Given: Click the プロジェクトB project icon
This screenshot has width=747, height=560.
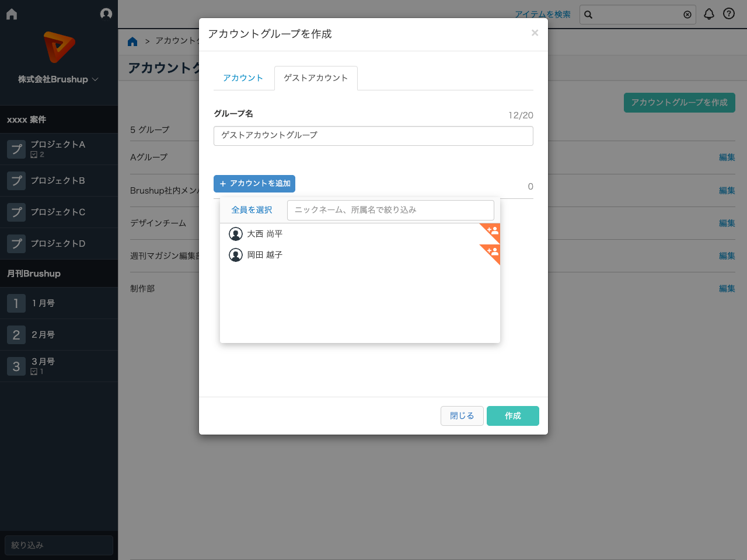Looking at the screenshot, I should pos(16,181).
